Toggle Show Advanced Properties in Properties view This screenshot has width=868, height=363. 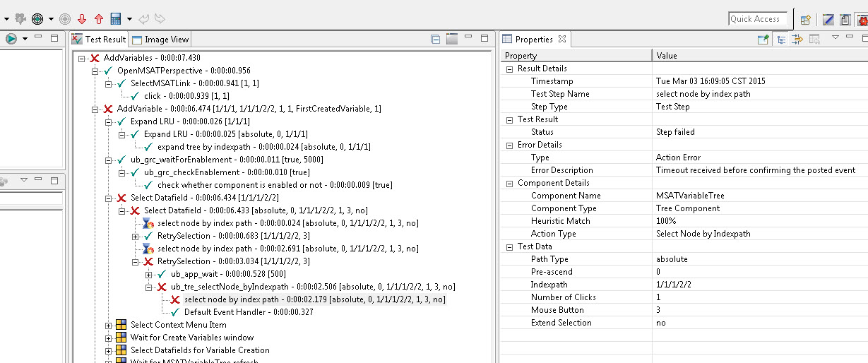pyautogui.click(x=797, y=40)
